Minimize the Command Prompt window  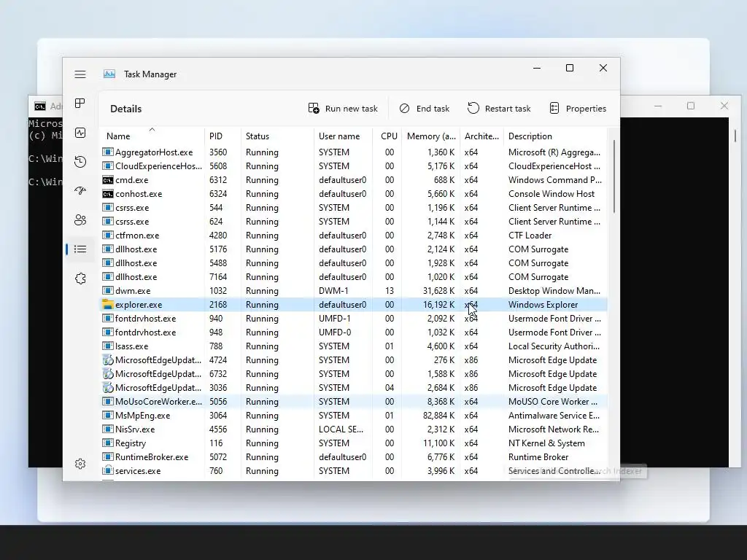pos(658,106)
